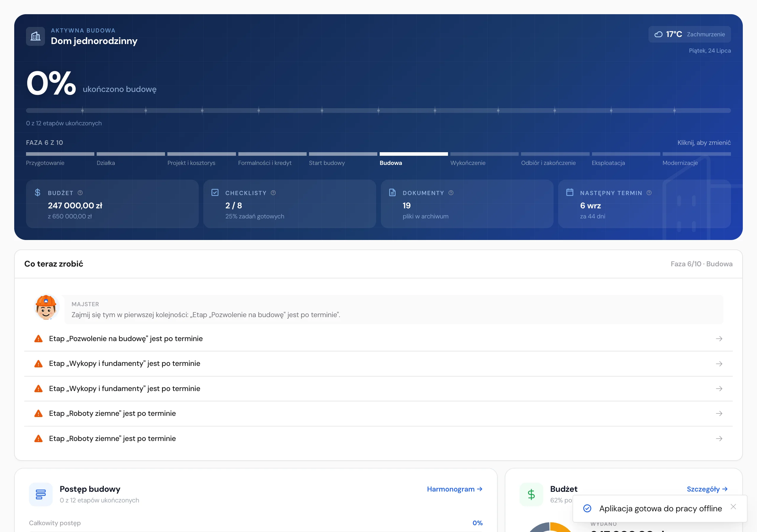Click the calendar icon in Następny termin card

pos(570,192)
